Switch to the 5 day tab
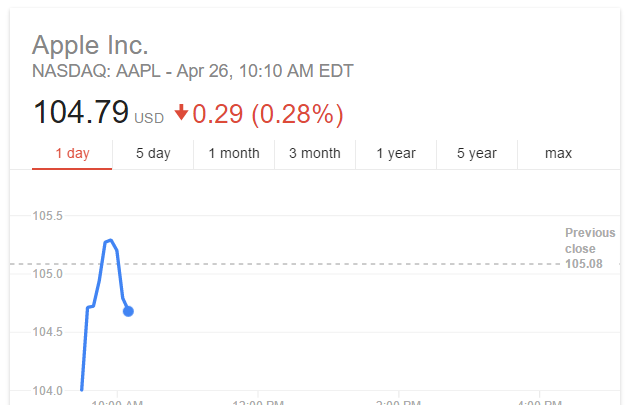 [153, 154]
